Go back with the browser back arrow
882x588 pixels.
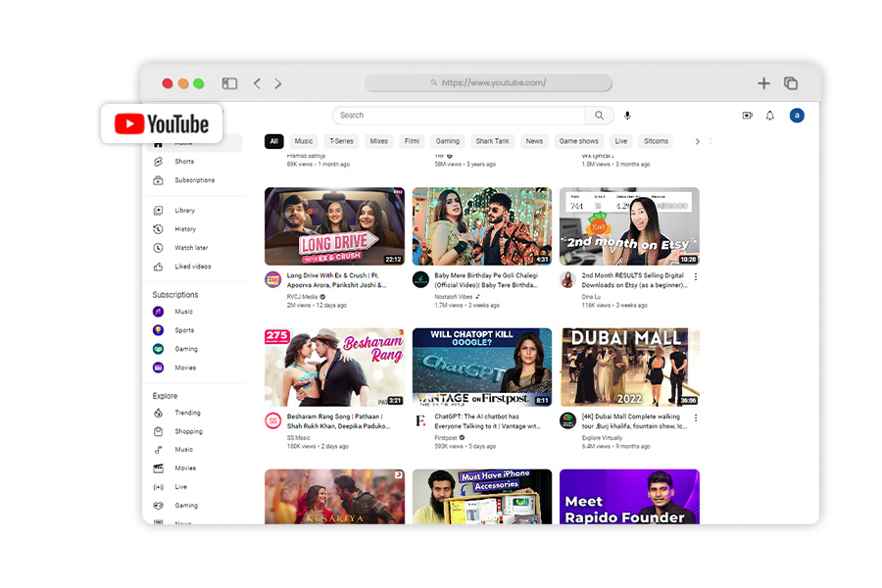(x=257, y=83)
